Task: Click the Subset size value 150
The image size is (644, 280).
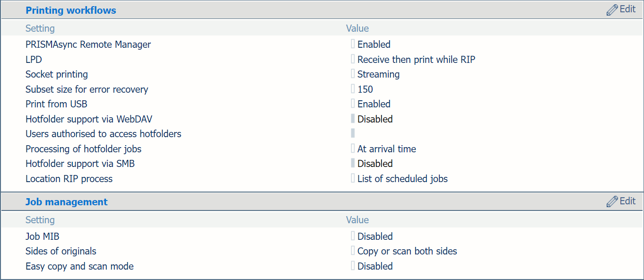Action: point(365,89)
